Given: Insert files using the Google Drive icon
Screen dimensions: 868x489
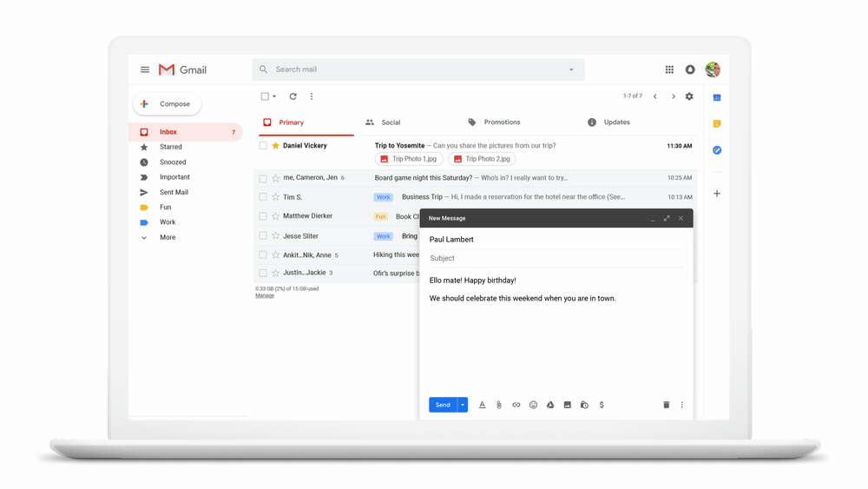Looking at the screenshot, I should tap(550, 405).
